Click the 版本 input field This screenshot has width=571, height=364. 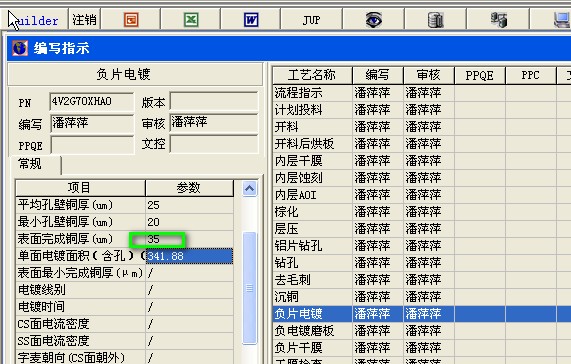click(x=214, y=102)
